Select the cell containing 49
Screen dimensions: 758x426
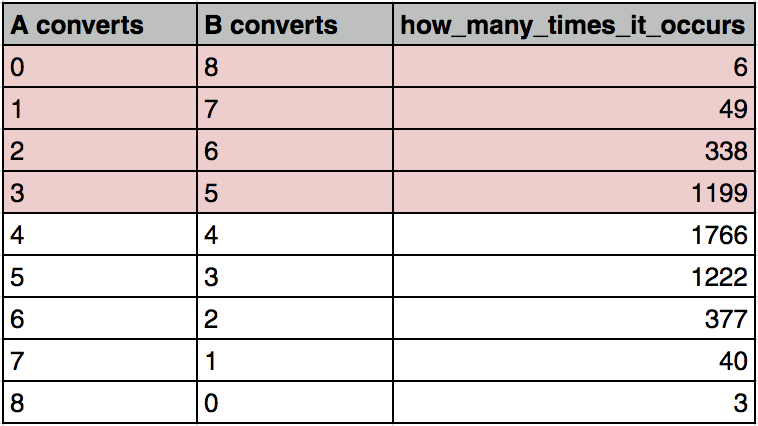[x=574, y=108]
